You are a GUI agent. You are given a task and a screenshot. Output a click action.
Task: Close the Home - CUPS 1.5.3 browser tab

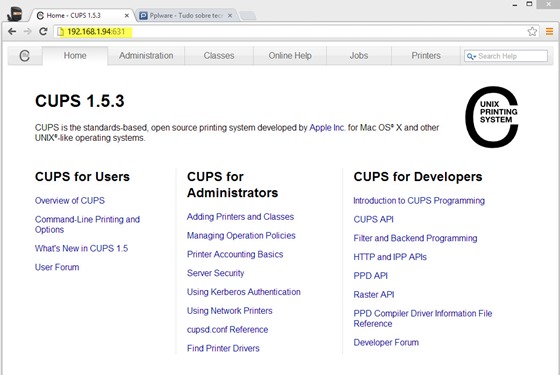[x=126, y=15]
